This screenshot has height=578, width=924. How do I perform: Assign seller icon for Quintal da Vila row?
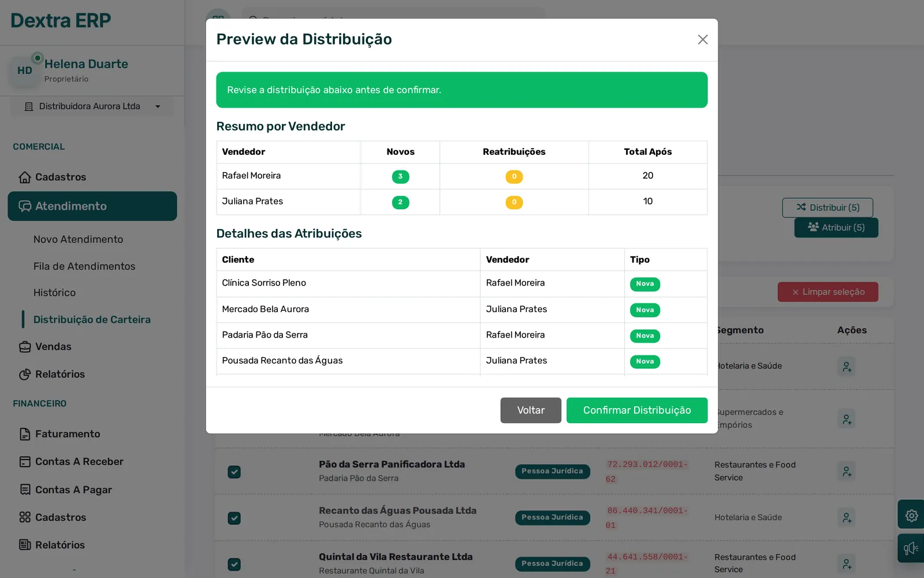point(847,564)
